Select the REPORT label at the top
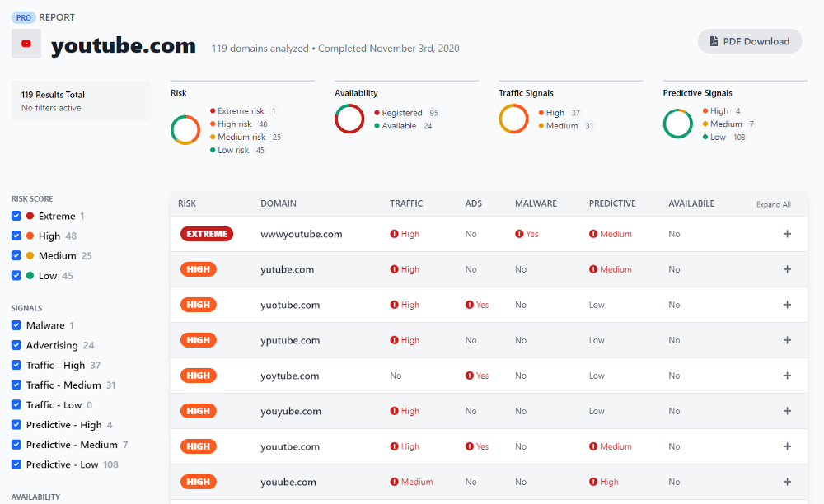824x504 pixels. pos(56,16)
